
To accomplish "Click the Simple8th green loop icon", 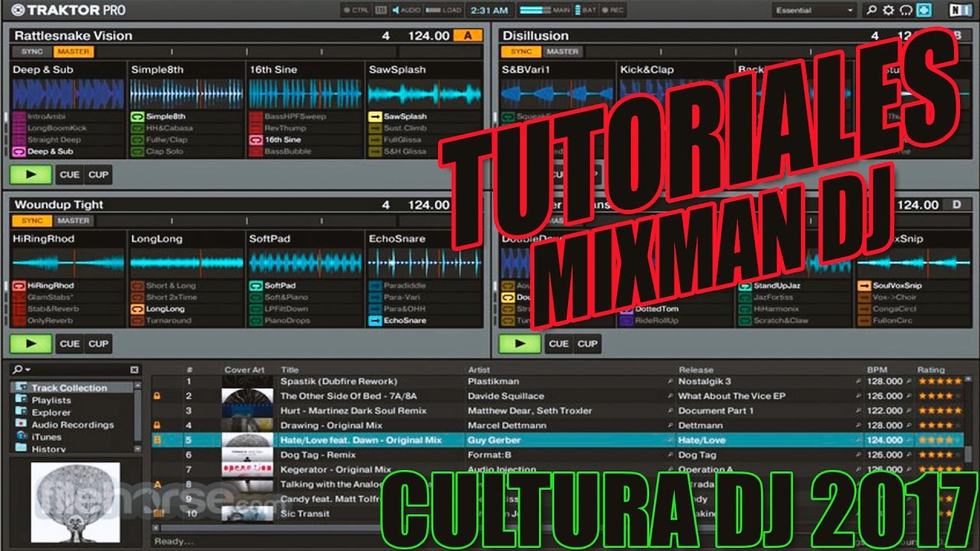I will pos(137,116).
